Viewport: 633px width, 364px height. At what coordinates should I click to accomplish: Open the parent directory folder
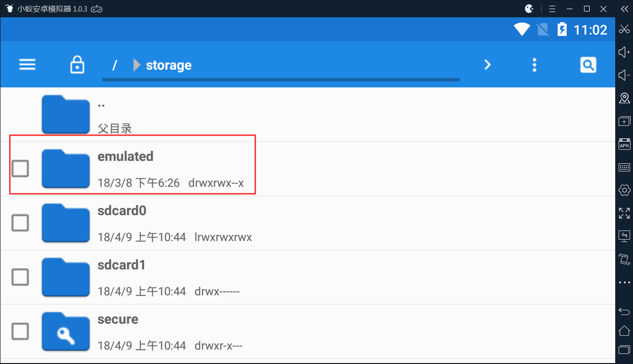click(65, 115)
